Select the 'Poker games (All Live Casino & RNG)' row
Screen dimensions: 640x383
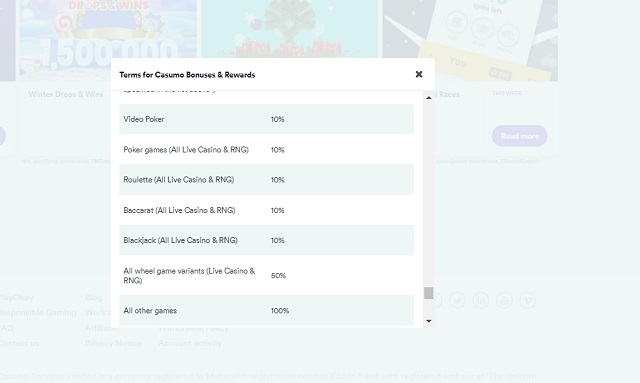point(267,150)
